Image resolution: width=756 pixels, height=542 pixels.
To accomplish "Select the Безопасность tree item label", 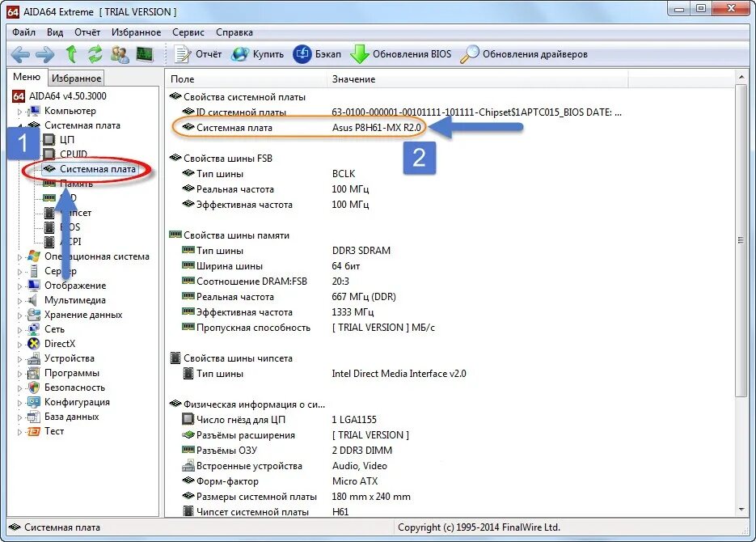I will (74, 387).
